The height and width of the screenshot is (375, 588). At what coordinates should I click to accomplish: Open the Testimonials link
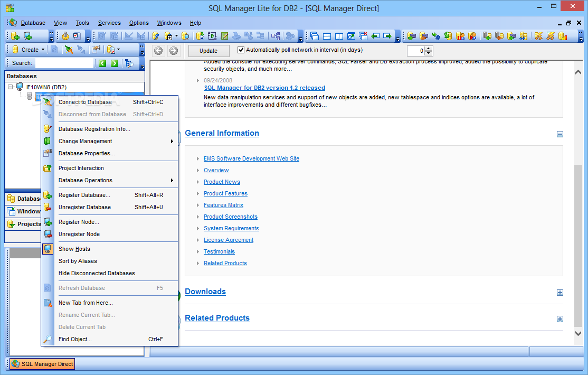[219, 251]
